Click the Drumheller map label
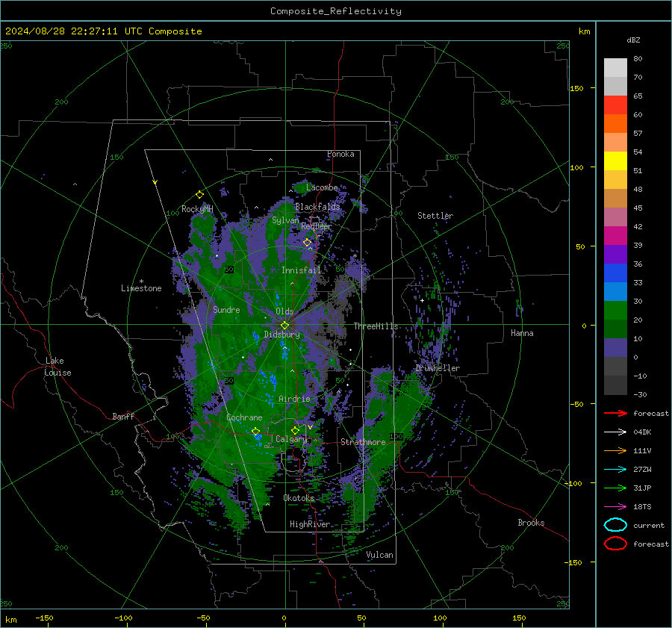Viewport: 672px width, 628px height. (438, 368)
